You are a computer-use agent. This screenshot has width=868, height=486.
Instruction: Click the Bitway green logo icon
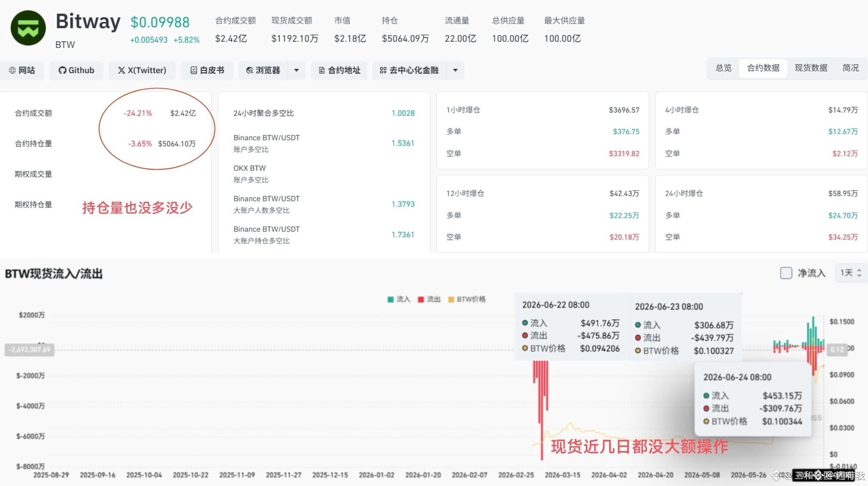tap(28, 28)
